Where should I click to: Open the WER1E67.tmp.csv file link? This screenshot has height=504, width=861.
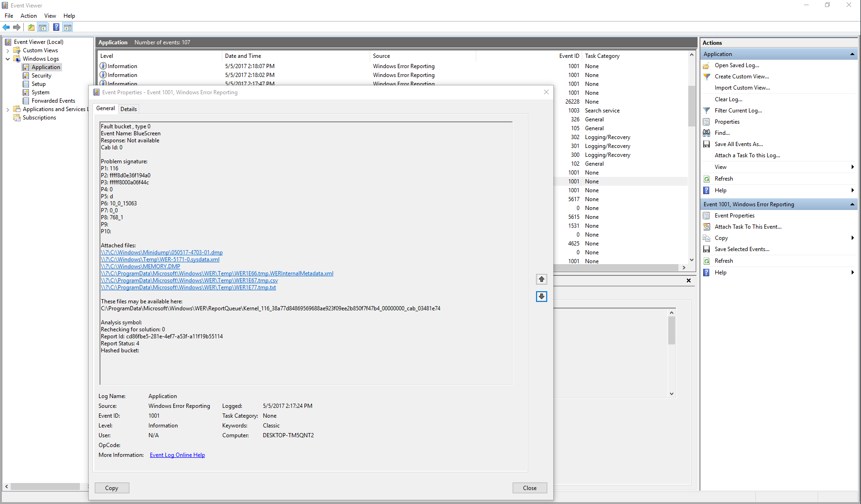click(189, 280)
